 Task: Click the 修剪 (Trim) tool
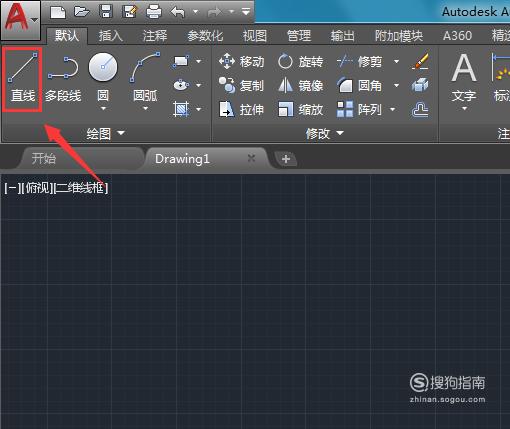coord(359,62)
